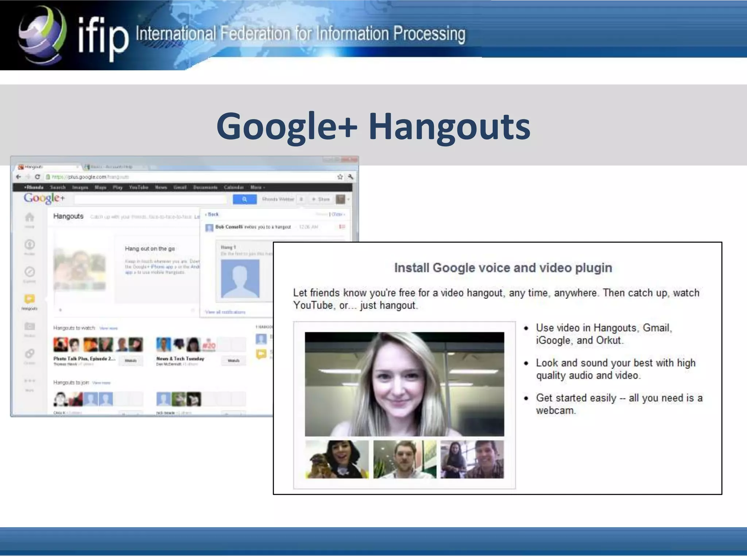The width and height of the screenshot is (747, 560).
Task: Click View more next to Hangouts to watch
Action: (x=108, y=328)
